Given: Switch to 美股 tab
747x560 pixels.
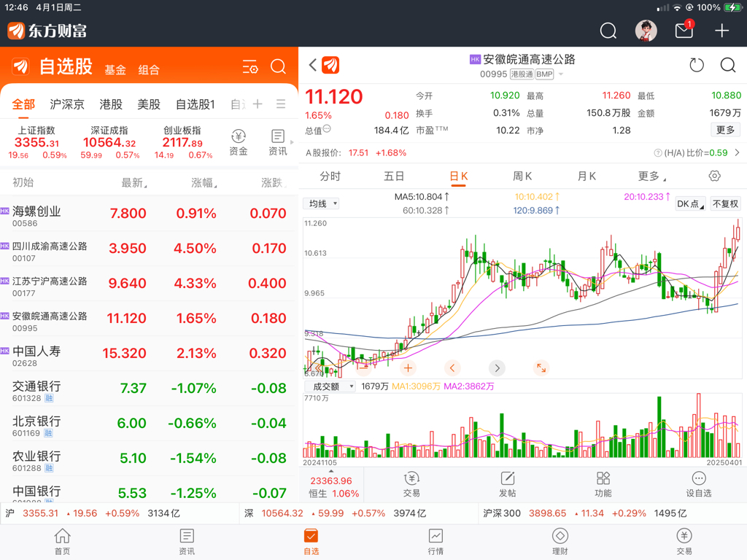Looking at the screenshot, I should (149, 104).
